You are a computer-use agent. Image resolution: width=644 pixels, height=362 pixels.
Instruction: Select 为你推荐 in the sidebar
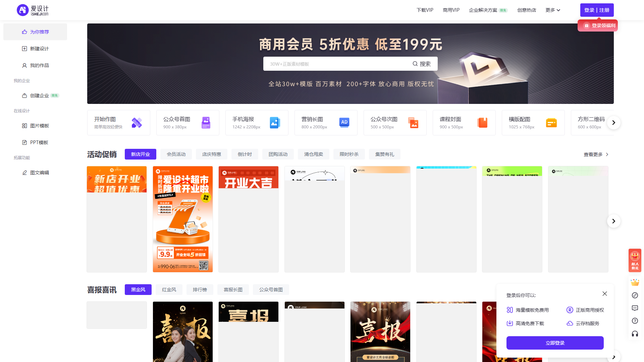coord(35,32)
